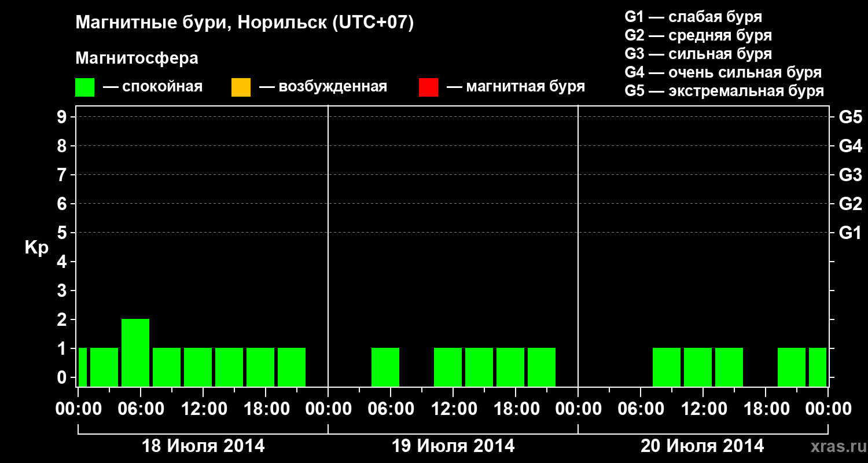The height and width of the screenshot is (463, 868).
Task: Click the '06:00' time label for 19 Июля
Action: click(391, 409)
